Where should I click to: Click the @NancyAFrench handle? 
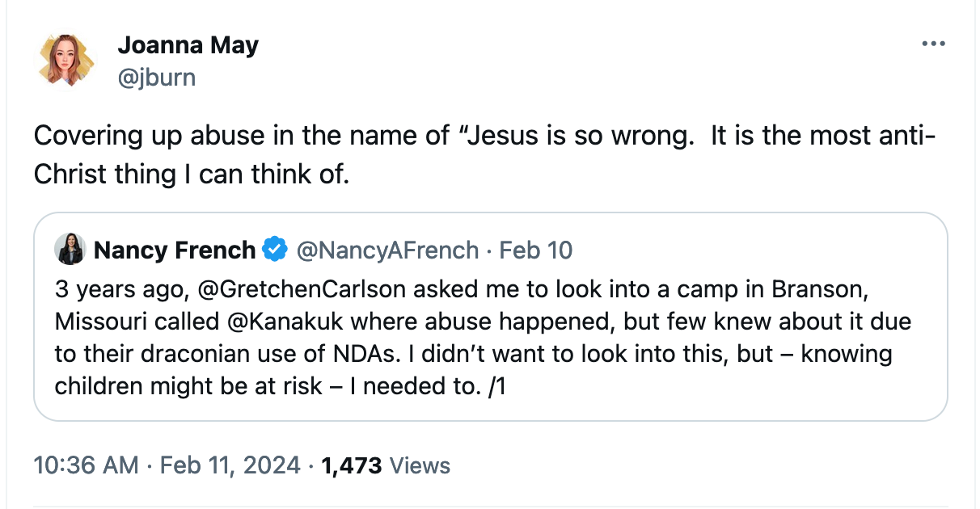(388, 250)
